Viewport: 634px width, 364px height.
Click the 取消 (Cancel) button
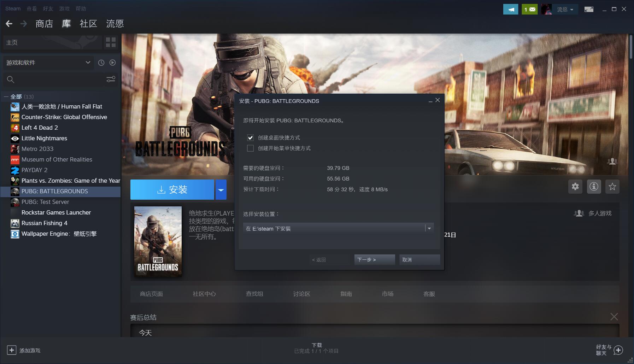(419, 260)
